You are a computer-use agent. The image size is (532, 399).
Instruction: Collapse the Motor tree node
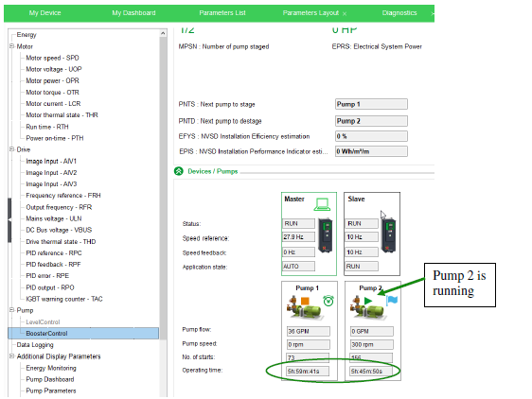[12, 46]
